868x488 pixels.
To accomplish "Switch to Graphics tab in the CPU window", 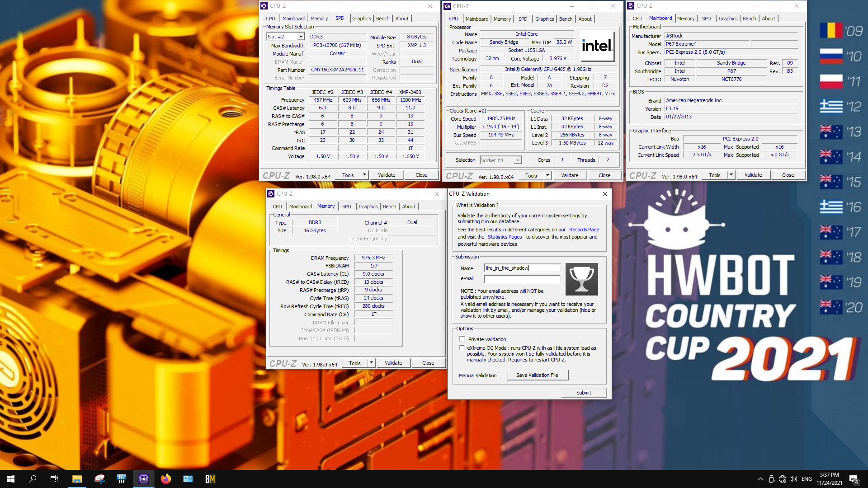I will pyautogui.click(x=544, y=19).
